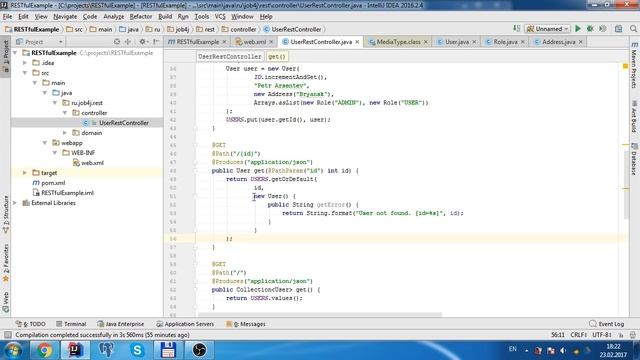Open the File menu
Viewport: 640px width, 360px height.
pyautogui.click(x=7, y=17)
